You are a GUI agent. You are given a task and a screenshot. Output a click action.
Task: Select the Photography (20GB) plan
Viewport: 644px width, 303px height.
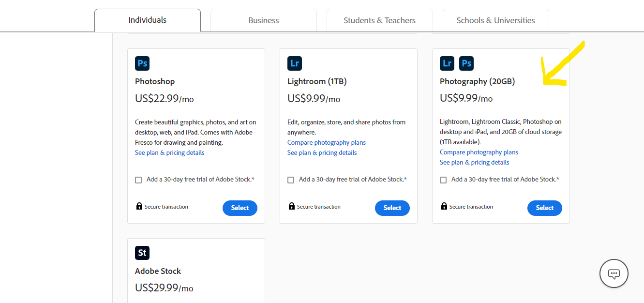[545, 208]
